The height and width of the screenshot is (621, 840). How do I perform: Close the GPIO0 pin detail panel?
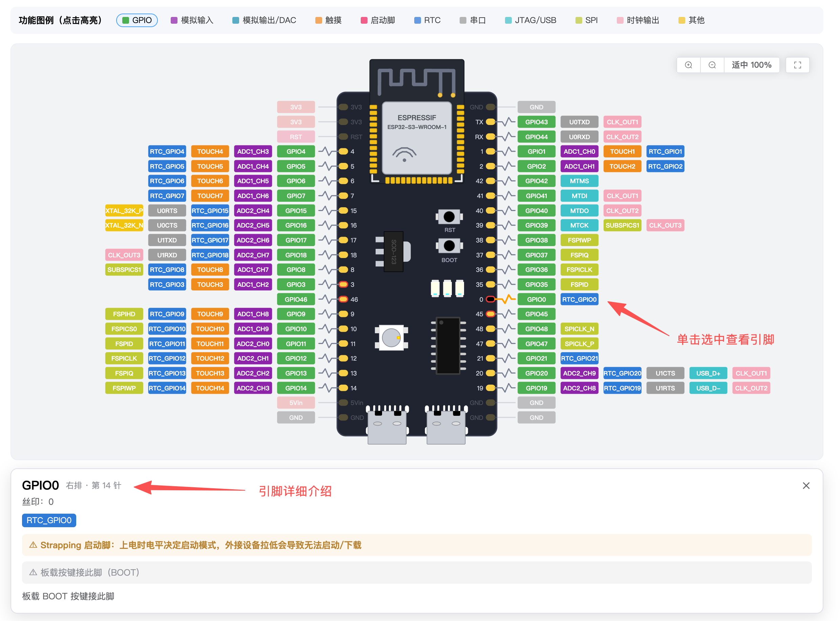806,486
